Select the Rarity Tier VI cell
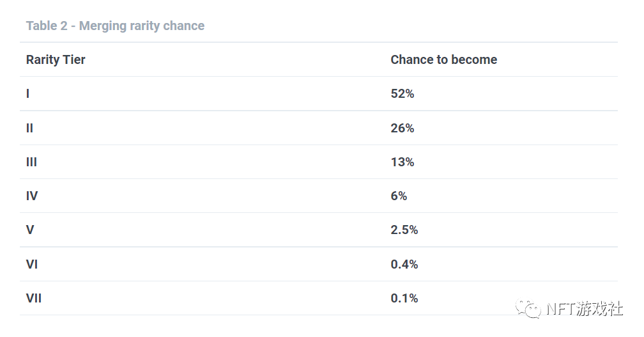 click(x=32, y=264)
